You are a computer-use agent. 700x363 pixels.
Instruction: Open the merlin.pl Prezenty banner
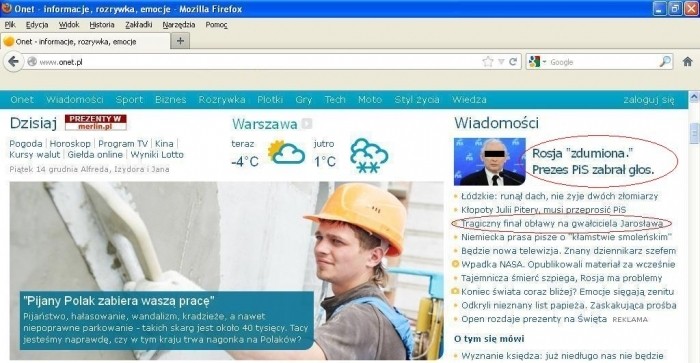(x=96, y=122)
